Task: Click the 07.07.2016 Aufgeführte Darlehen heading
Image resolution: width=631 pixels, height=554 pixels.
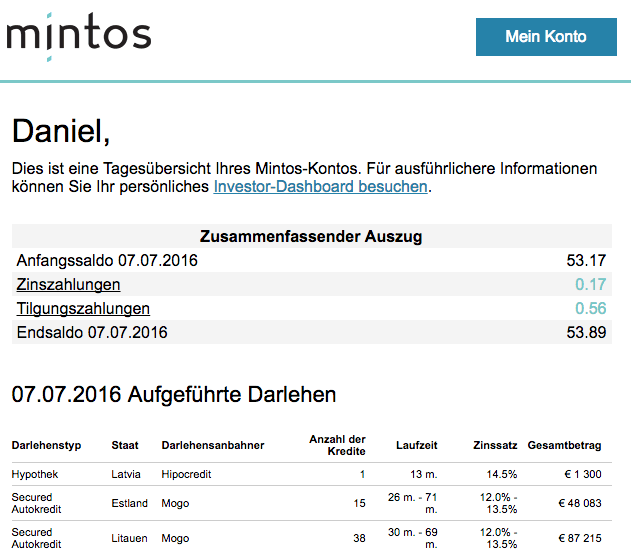Action: click(x=174, y=394)
